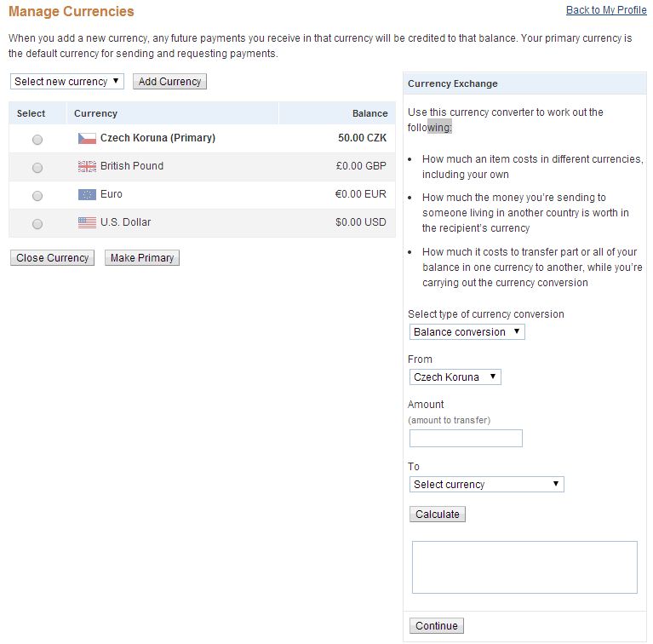Image resolution: width=653 pixels, height=644 pixels.
Task: Click the Make Primary button
Action: 142,258
